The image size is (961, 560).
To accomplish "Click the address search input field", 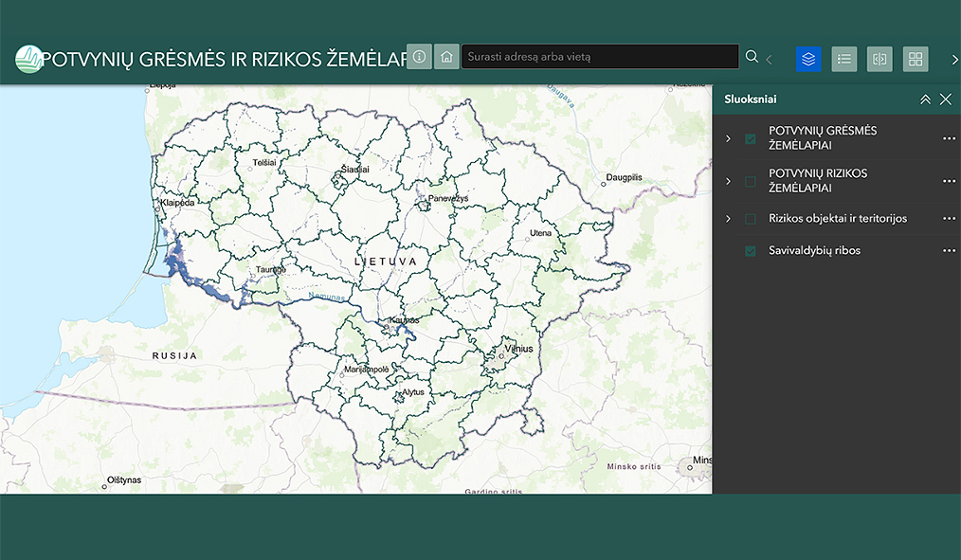I will (x=599, y=57).
